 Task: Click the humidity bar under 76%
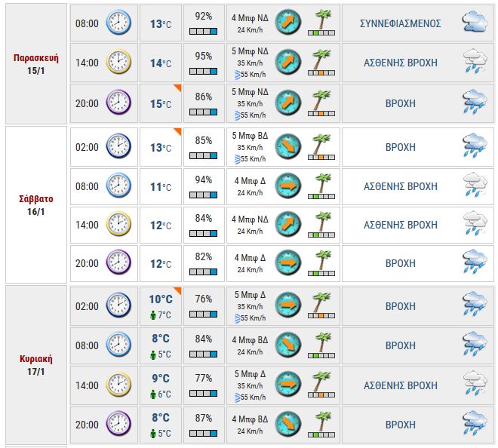pyautogui.click(x=203, y=315)
